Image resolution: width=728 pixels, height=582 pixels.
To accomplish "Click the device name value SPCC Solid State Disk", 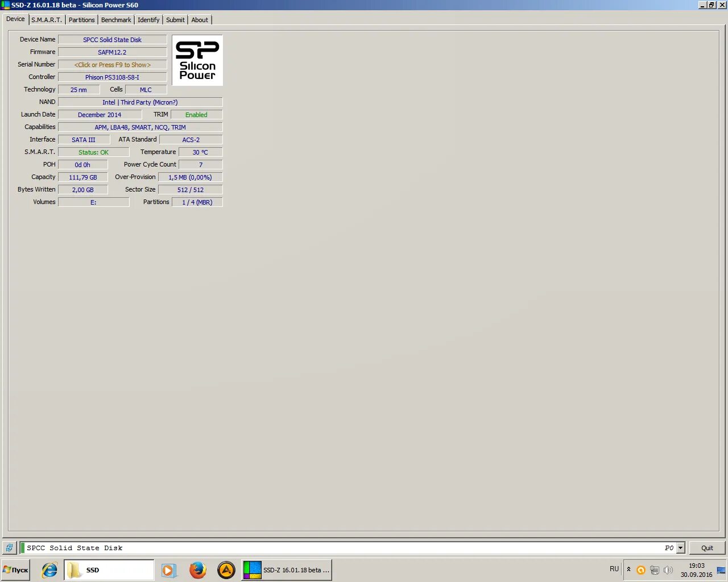I will (x=113, y=40).
